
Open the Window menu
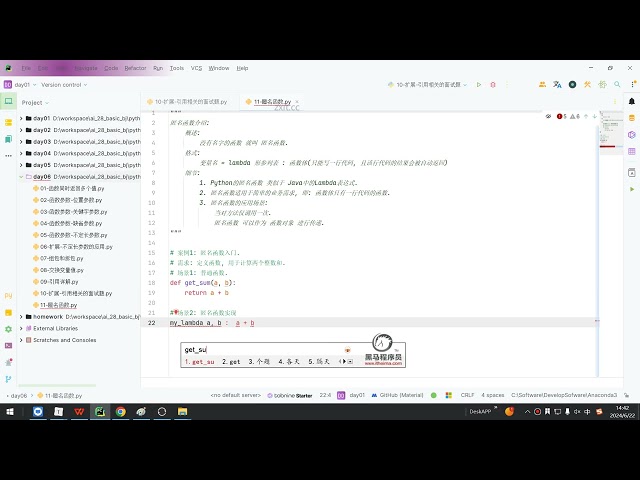pos(219,68)
